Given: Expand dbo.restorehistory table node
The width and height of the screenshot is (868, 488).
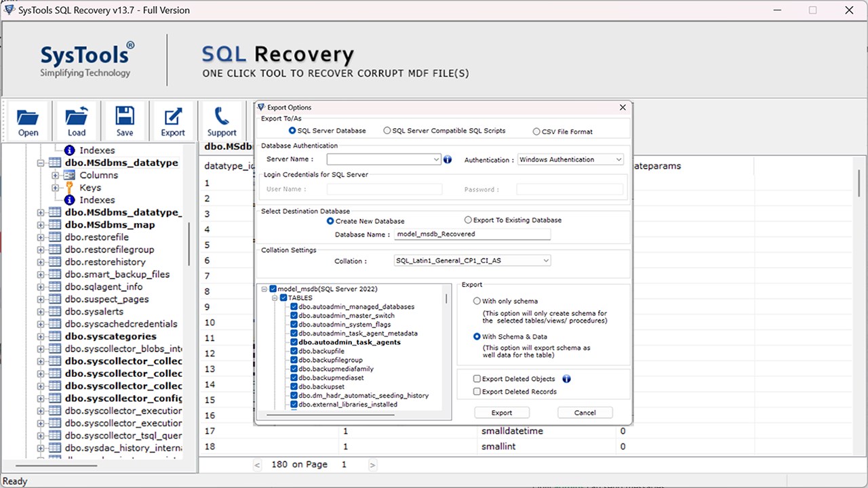Looking at the screenshot, I should (41, 262).
